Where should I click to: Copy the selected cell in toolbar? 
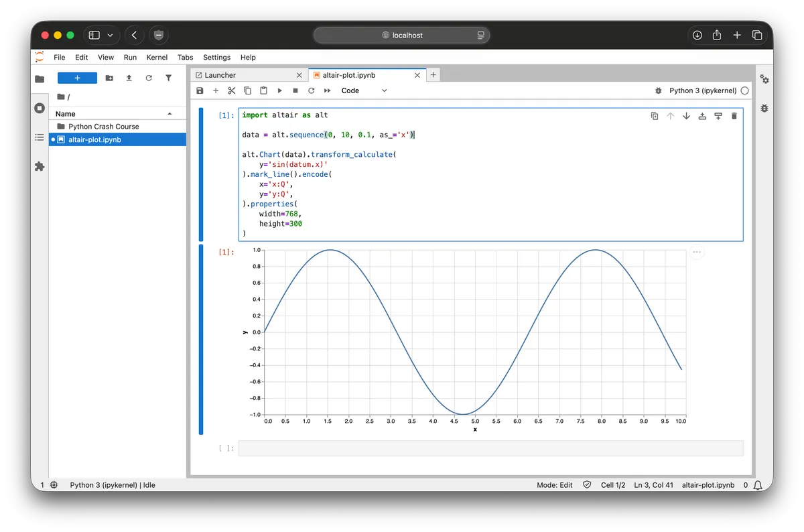tap(247, 90)
